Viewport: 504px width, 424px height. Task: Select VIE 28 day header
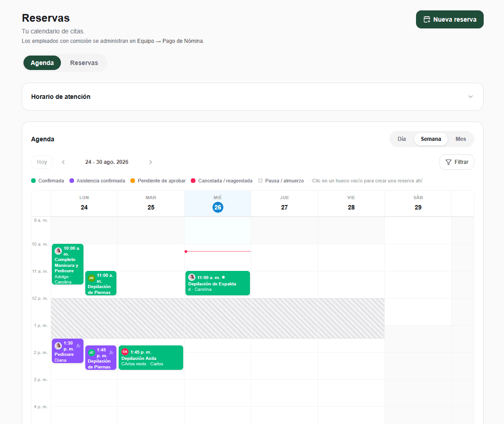tap(351, 203)
